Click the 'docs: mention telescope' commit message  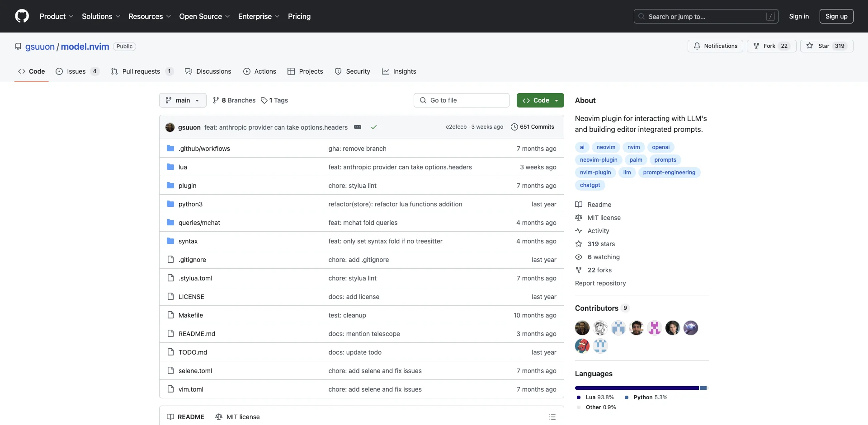coord(364,334)
